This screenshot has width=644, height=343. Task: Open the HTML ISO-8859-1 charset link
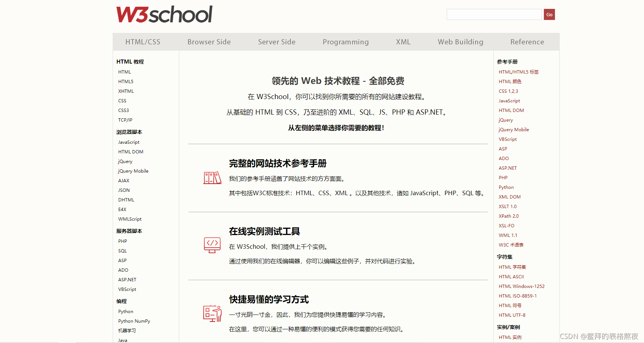[518, 296]
